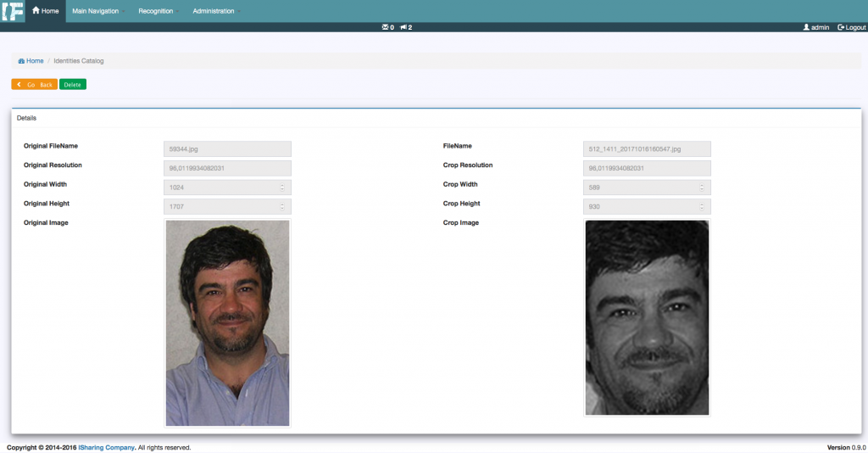
Task: Click the Details panel header
Action: click(x=437, y=118)
